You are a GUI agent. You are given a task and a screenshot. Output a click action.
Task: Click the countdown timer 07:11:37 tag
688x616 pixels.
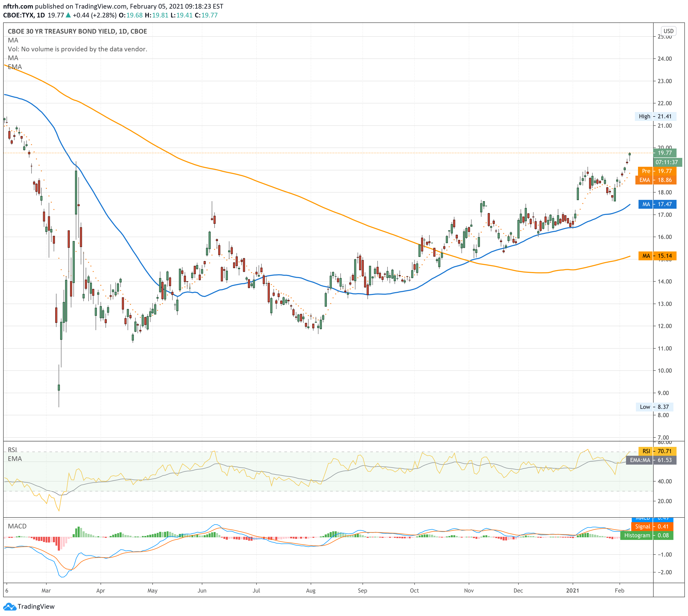click(667, 162)
